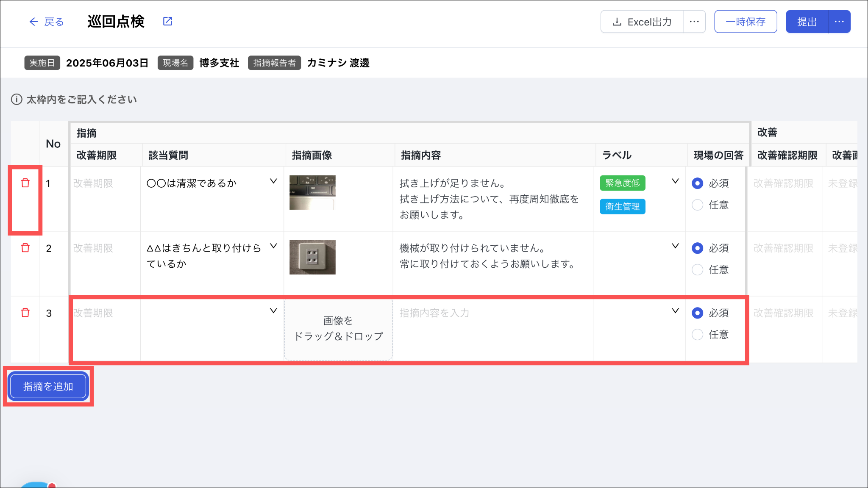This screenshot has height=488, width=868.
Task: Click the Excel出力 button
Action: tap(642, 22)
